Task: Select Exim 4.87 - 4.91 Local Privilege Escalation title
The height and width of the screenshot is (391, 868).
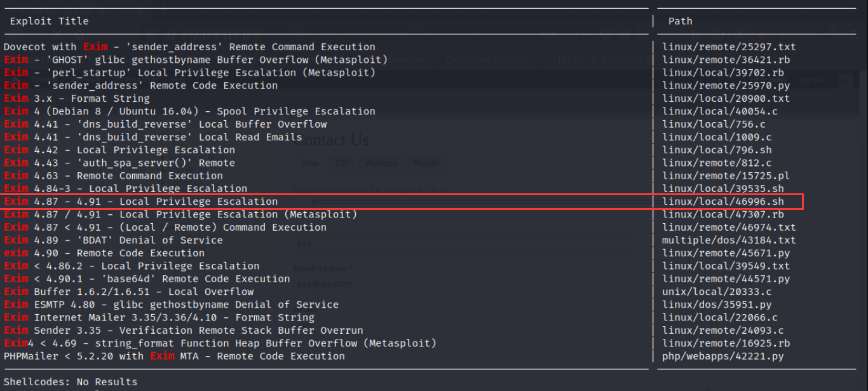Action: (x=140, y=202)
